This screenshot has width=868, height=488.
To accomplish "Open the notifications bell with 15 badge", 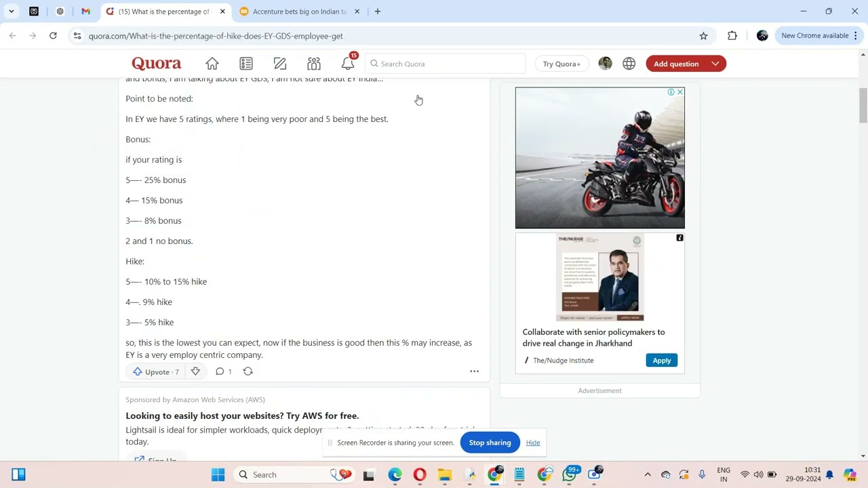I will click(348, 63).
